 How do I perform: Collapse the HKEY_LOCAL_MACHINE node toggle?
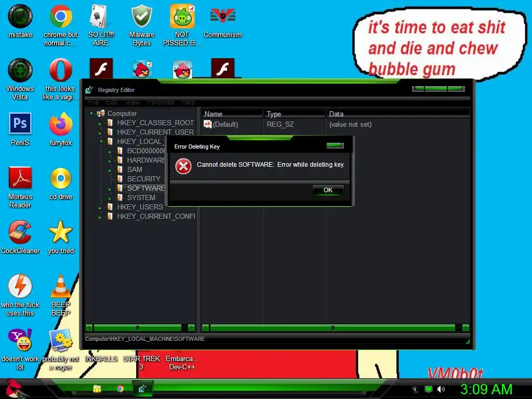coord(101,141)
